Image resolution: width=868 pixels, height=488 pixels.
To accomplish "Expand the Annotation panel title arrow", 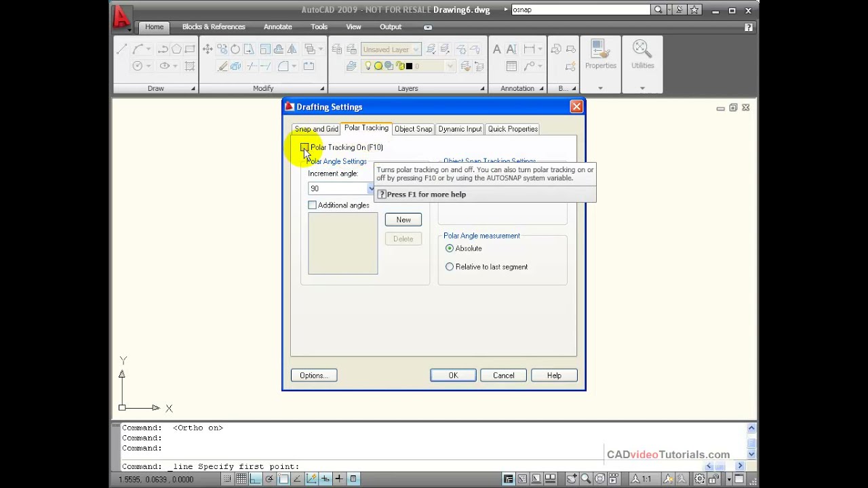I will point(541,89).
